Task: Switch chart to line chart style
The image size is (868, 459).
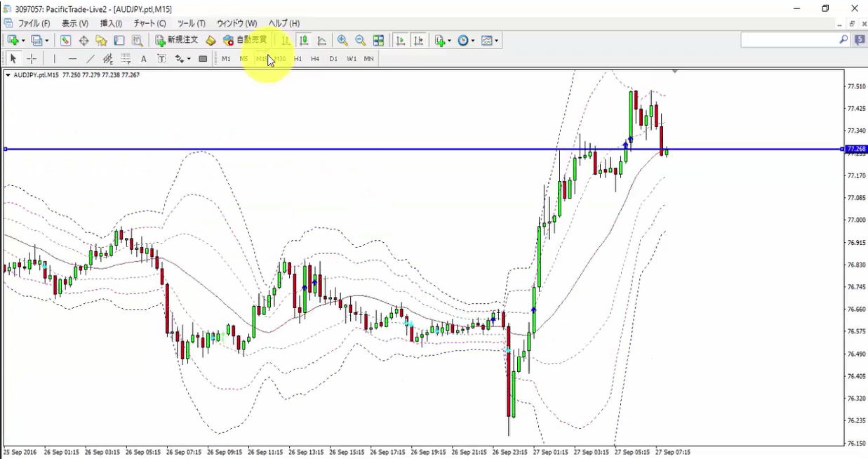Action: point(321,41)
